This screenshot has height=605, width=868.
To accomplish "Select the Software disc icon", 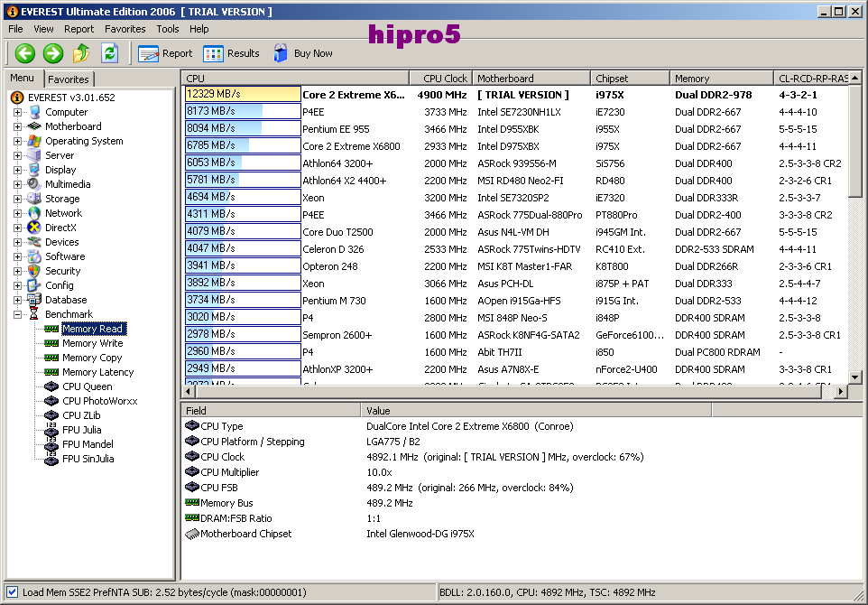I will pos(34,256).
